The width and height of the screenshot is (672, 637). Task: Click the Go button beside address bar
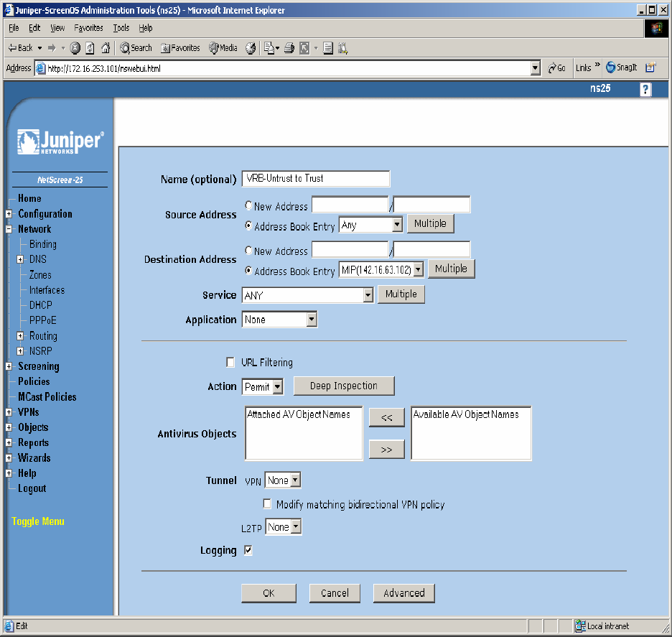point(556,68)
